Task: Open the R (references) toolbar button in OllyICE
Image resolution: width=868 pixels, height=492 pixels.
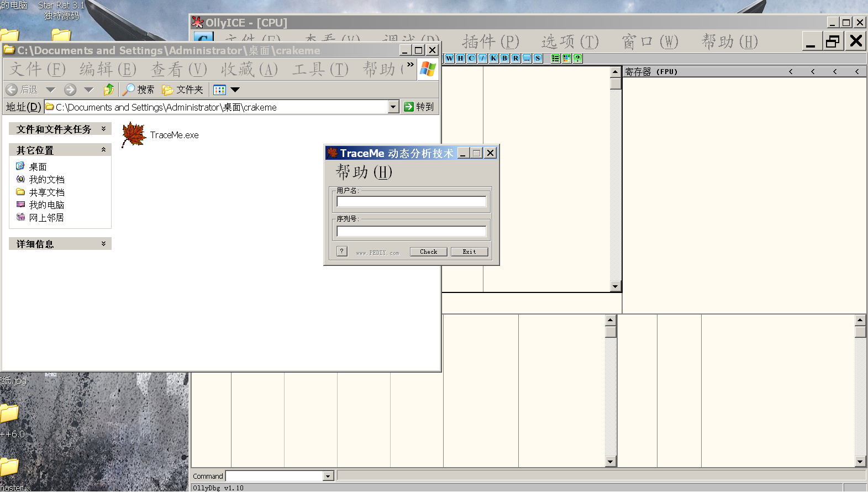Action: pyautogui.click(x=516, y=58)
